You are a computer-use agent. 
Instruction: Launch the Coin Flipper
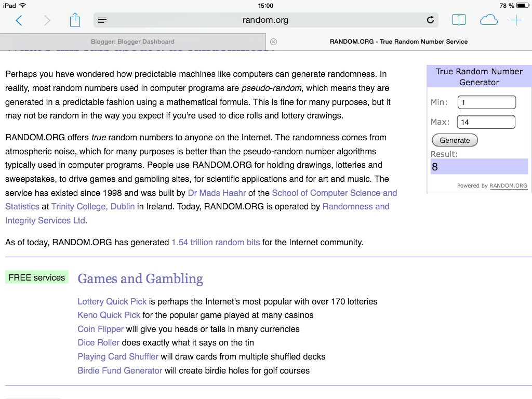pyautogui.click(x=101, y=329)
